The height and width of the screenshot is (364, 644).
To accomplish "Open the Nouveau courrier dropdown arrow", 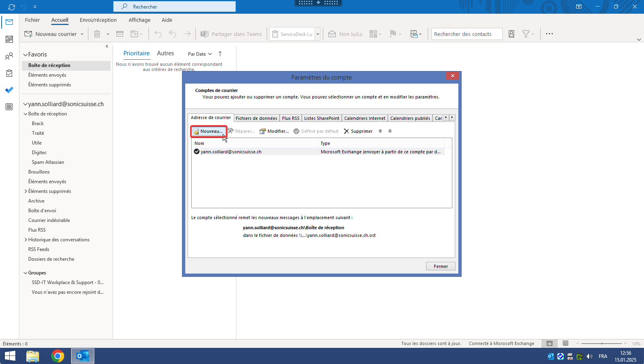I will click(x=82, y=34).
